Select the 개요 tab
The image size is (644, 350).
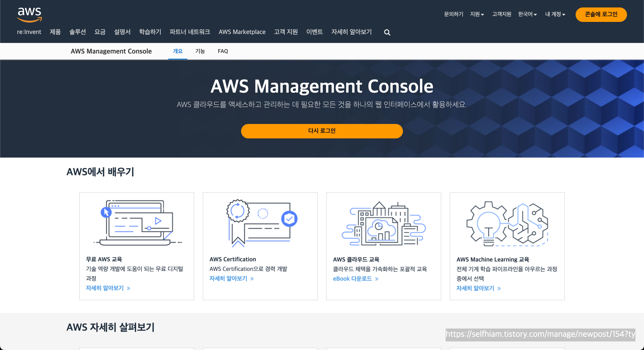click(x=178, y=51)
